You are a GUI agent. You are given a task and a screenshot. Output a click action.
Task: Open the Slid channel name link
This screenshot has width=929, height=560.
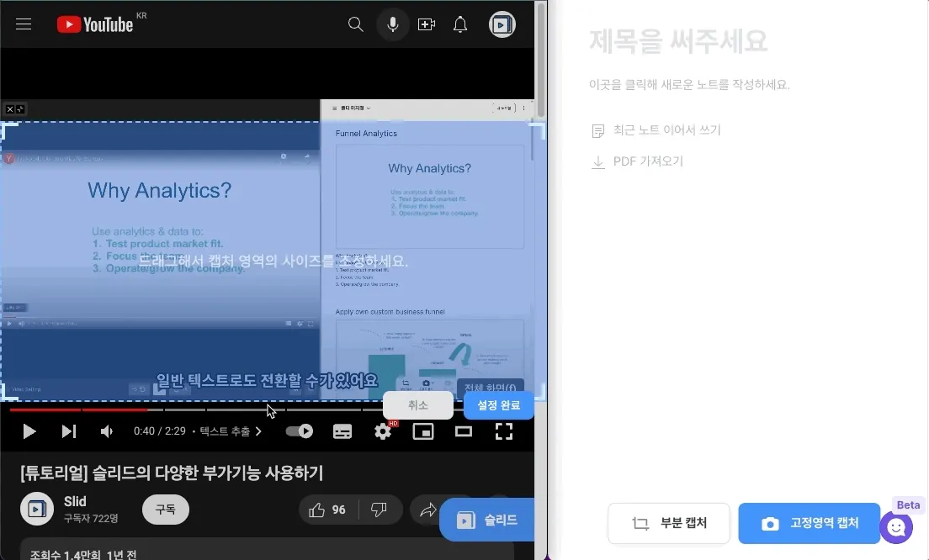tap(75, 501)
